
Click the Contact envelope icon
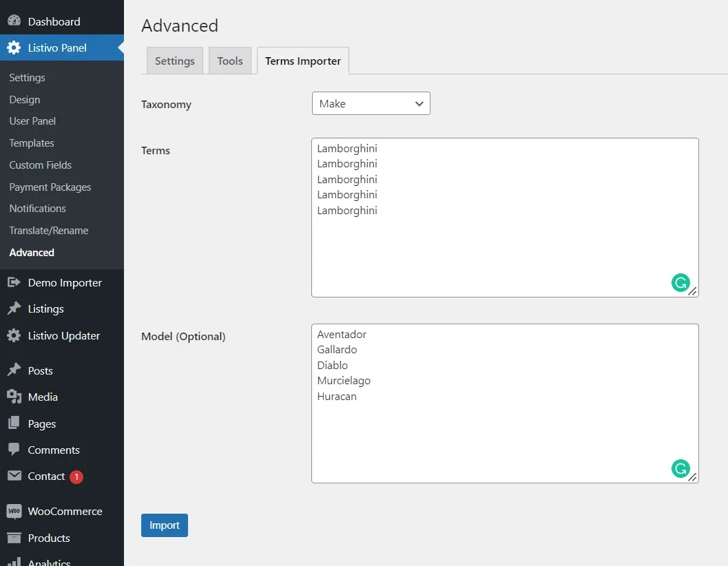[x=14, y=476]
